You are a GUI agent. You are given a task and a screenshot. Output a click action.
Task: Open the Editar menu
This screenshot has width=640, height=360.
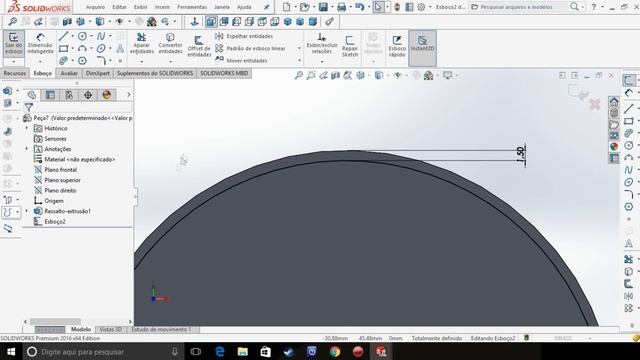[119, 7]
